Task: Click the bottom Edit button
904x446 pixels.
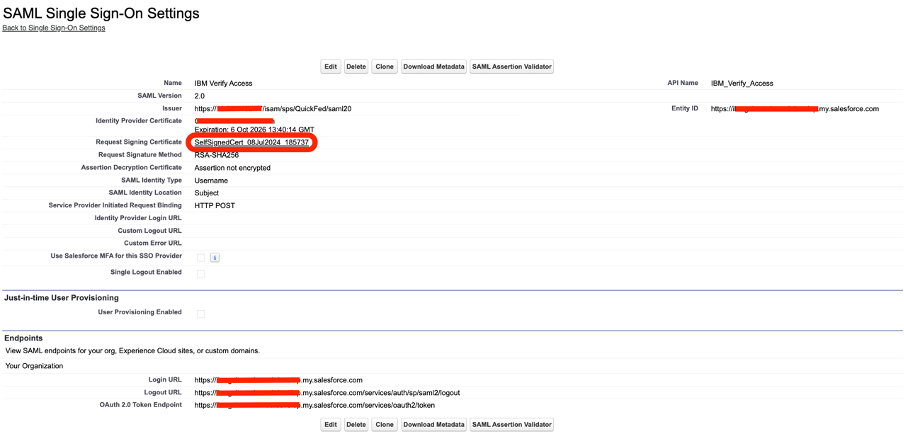Action: (x=330, y=425)
